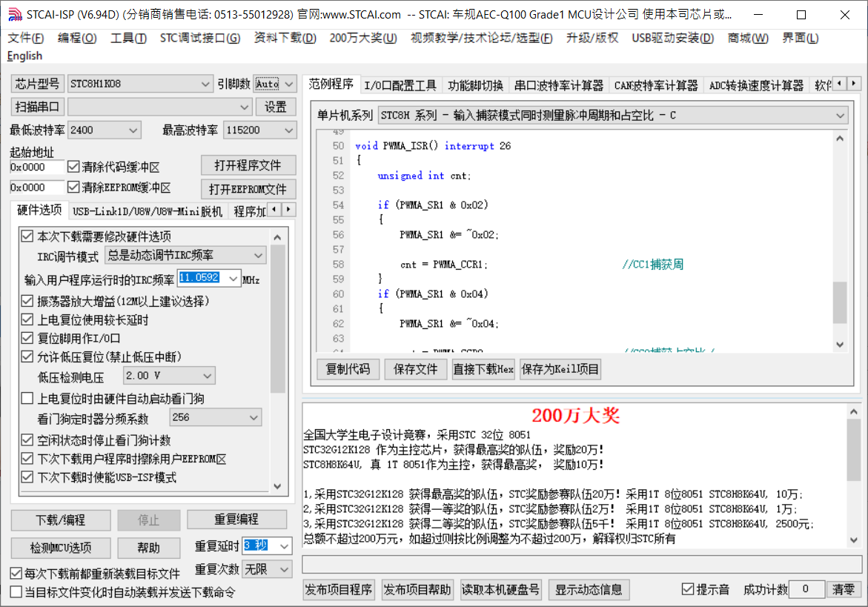Switch to 串口波特率计算器 tab
The image size is (868, 607).
[559, 85]
